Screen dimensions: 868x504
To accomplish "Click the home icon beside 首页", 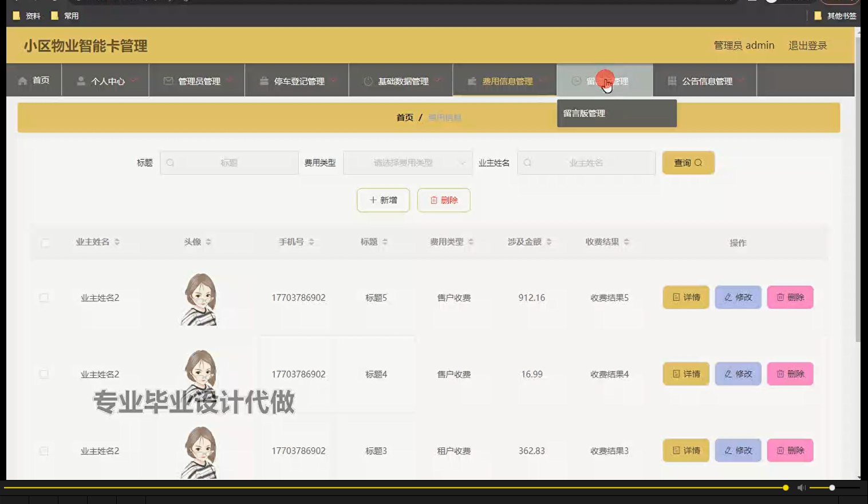I will 22,80.
